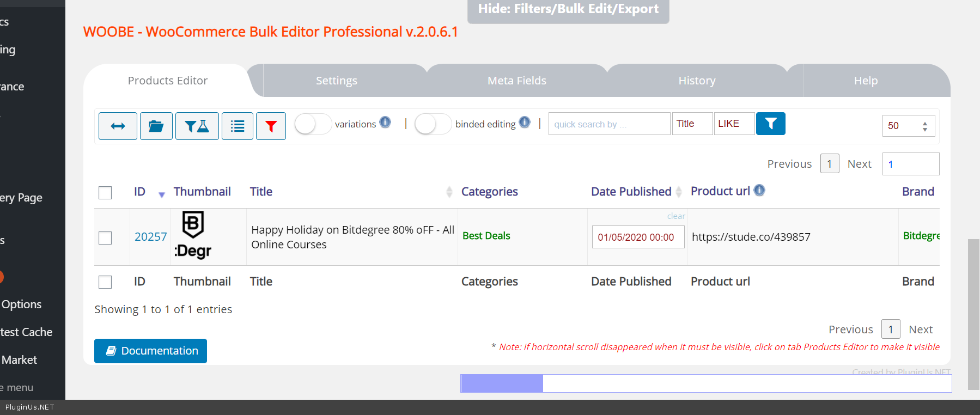Apply quick search with blue funnel button
The height and width of the screenshot is (415, 980).
pos(770,124)
